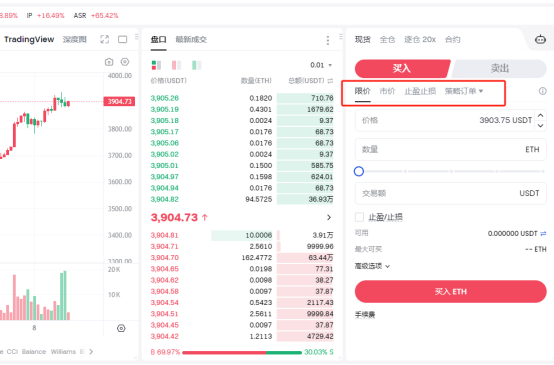The width and height of the screenshot is (554, 365).
Task: Click the IP +16.49% ticker item
Action: 46,16
